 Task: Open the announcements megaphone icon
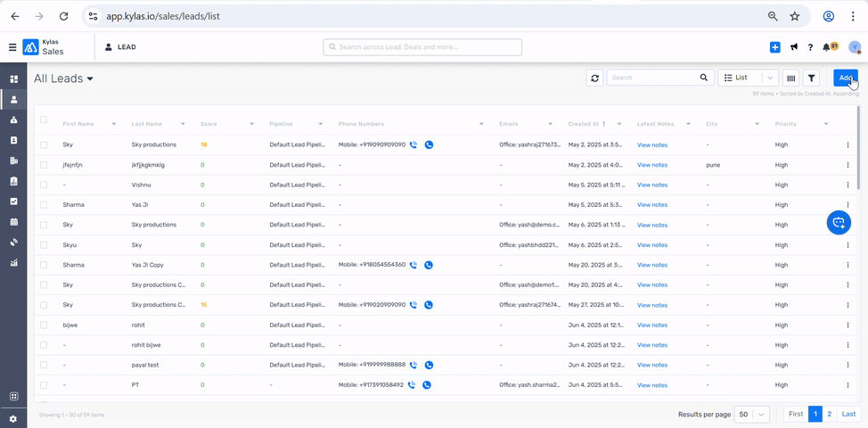[794, 47]
